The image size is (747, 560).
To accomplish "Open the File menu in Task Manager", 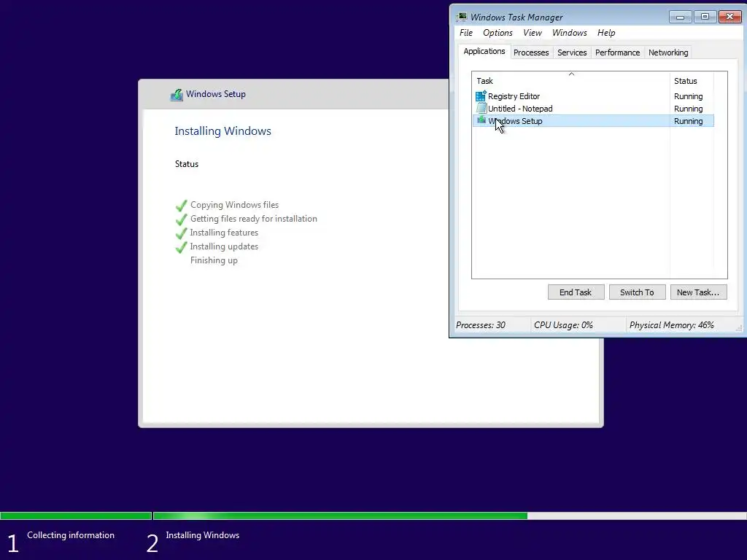I will tap(466, 33).
